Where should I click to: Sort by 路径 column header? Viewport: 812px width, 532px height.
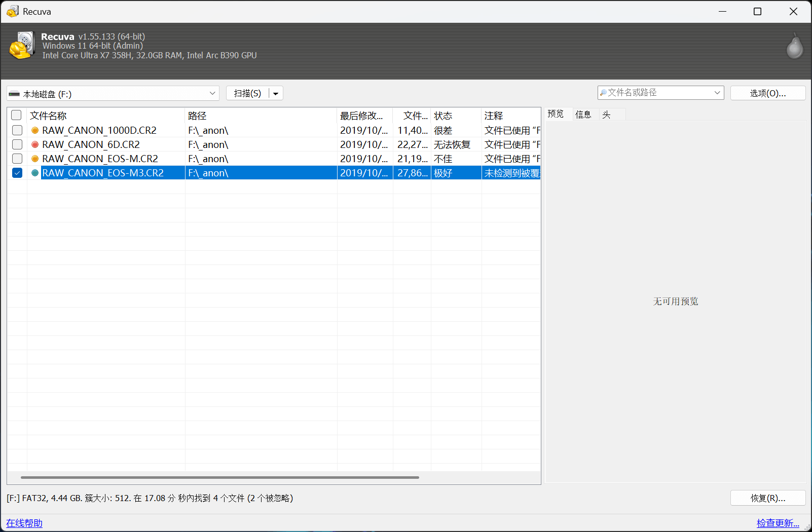click(261, 116)
